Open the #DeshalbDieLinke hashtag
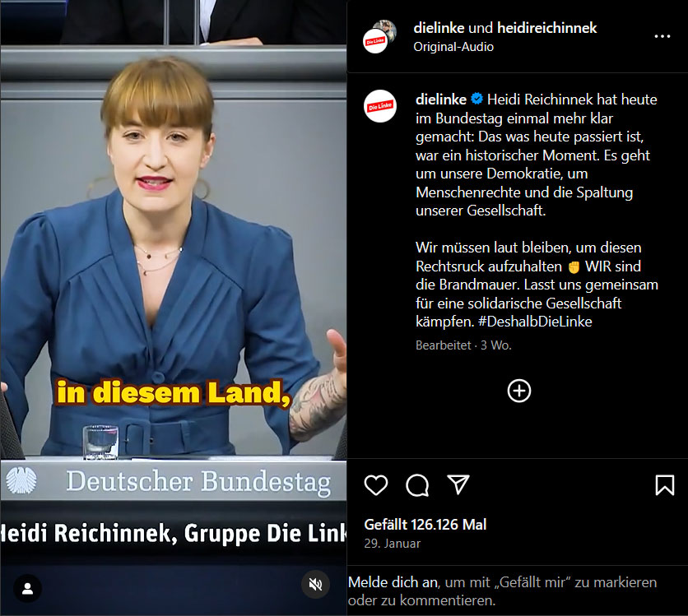Image resolution: width=688 pixels, height=616 pixels. (x=535, y=322)
